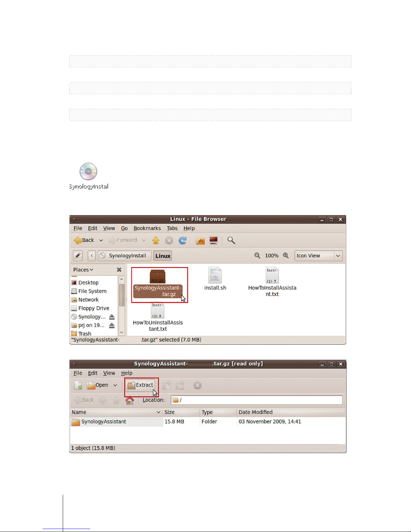Click the Open button in archive manager
Image resolution: width=411 pixels, height=532 pixels.
click(x=98, y=385)
